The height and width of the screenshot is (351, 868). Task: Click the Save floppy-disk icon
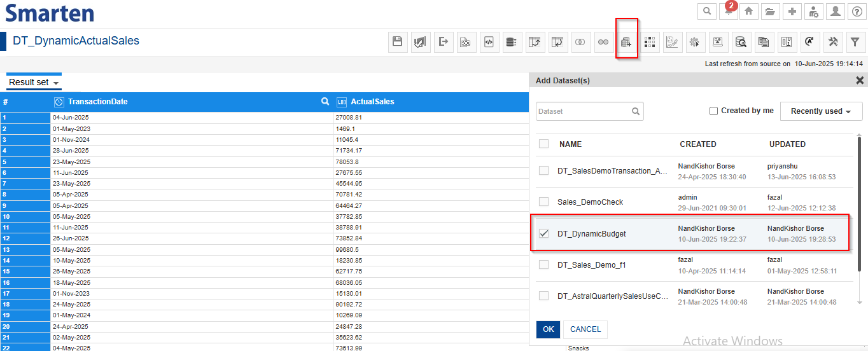398,42
